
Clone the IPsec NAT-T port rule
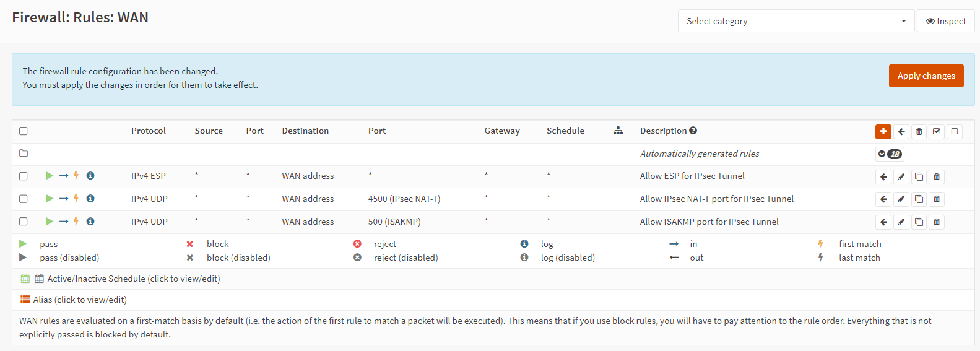[919, 199]
